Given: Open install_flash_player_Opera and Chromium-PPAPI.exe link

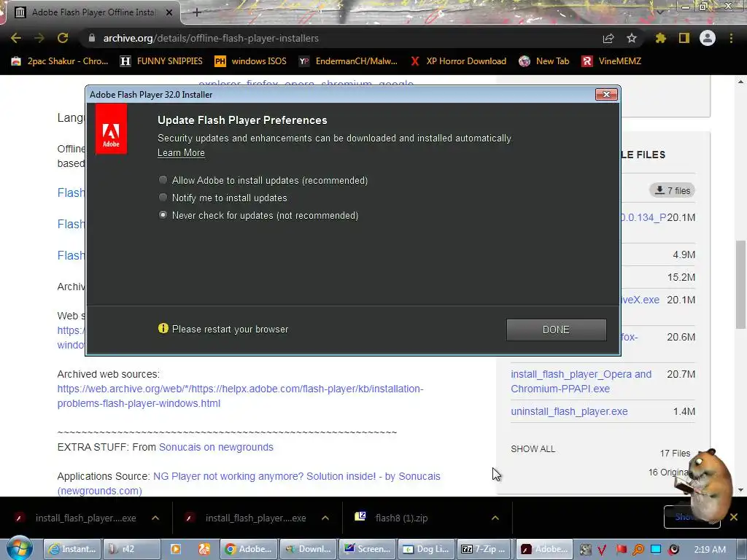Looking at the screenshot, I should click(581, 381).
